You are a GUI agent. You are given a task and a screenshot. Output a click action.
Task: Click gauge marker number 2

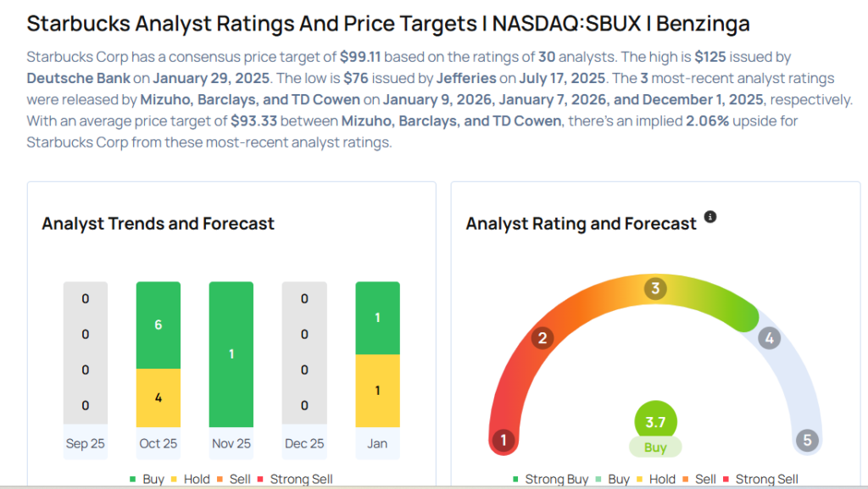coord(542,339)
